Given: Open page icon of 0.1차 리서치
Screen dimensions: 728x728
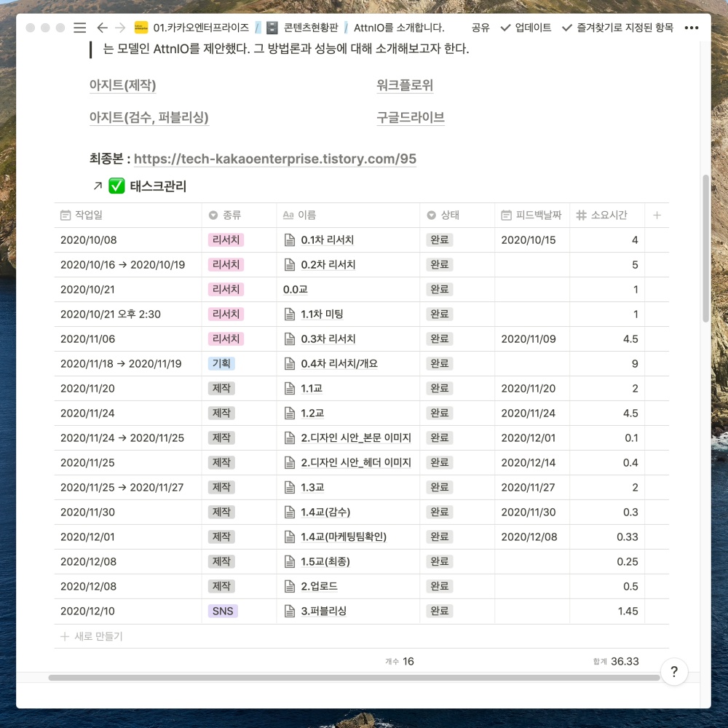Looking at the screenshot, I should tap(290, 240).
